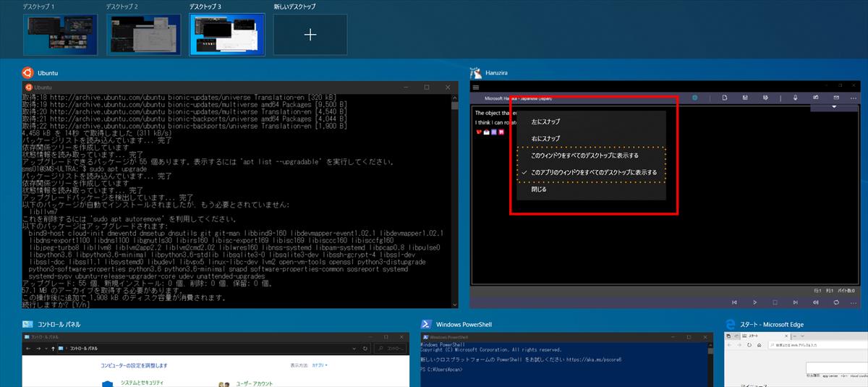Click the microphone icon in Haruzira toolbar
Image resolution: width=868 pixels, height=387 pixels.
[x=795, y=98]
